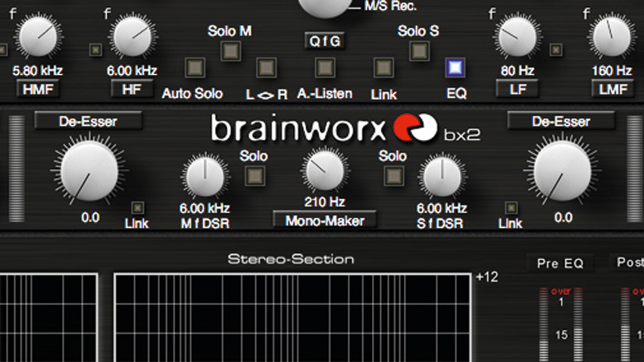Click the right De-Esser gain reduction meter

coord(635,169)
